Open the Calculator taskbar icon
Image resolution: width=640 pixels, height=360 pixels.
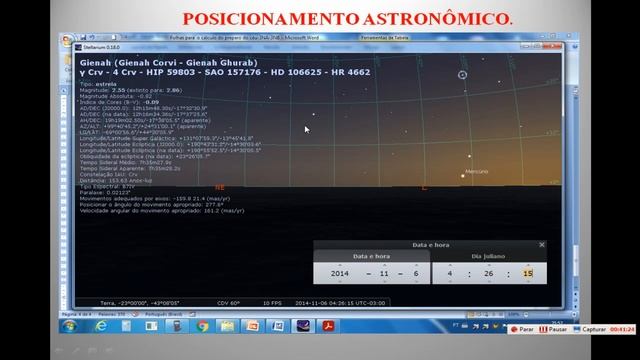[177, 326]
